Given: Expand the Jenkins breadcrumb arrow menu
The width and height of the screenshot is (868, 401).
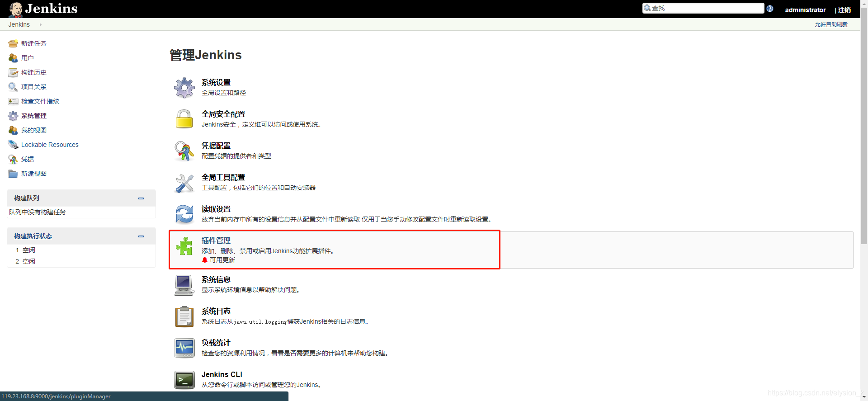Looking at the screenshot, I should pyautogui.click(x=40, y=24).
